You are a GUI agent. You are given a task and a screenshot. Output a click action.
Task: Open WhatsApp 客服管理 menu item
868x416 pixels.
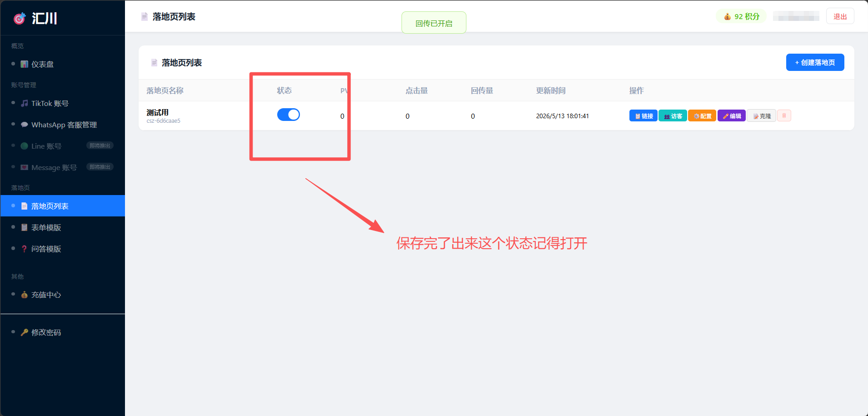tap(63, 125)
